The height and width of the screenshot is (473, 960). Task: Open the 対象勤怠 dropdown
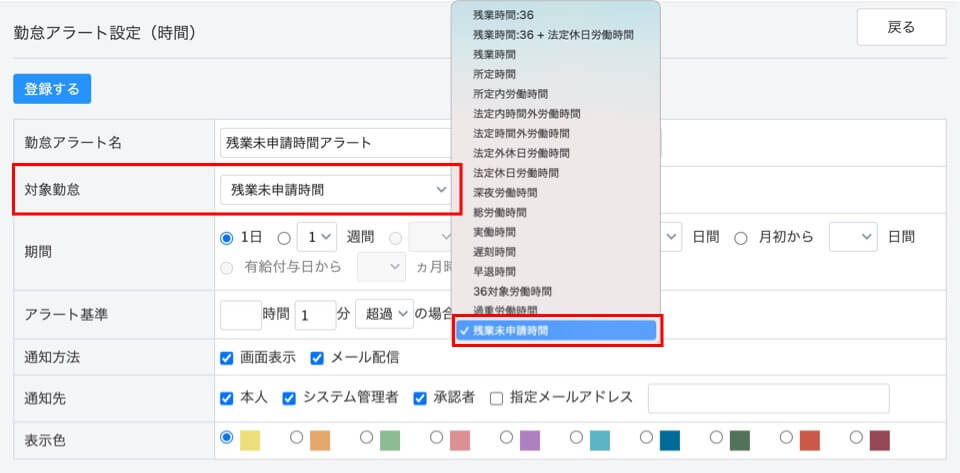[335, 189]
